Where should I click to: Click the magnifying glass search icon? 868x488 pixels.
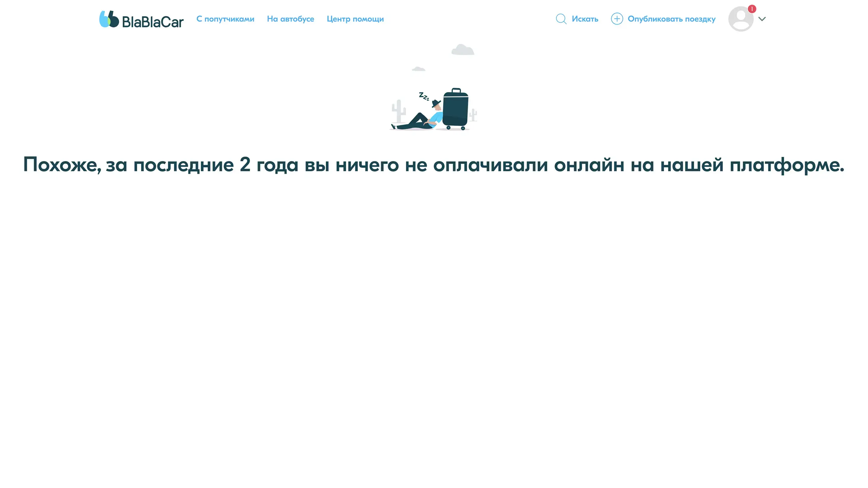[561, 19]
